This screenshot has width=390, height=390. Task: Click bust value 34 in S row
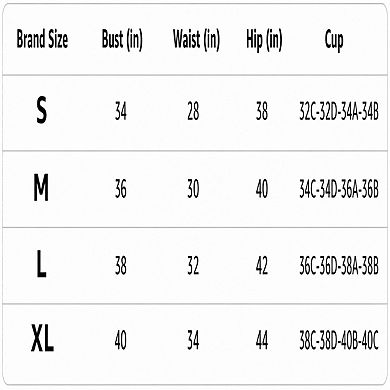tap(121, 111)
